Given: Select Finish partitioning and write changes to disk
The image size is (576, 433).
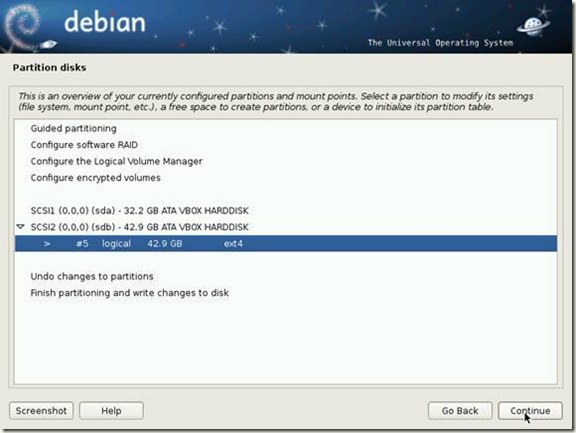Looking at the screenshot, I should (129, 293).
